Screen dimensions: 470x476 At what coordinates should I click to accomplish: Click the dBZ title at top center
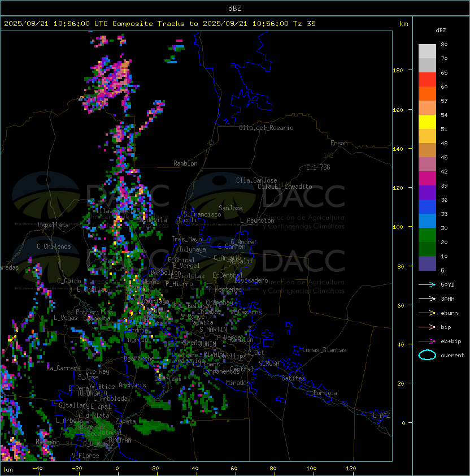point(235,8)
